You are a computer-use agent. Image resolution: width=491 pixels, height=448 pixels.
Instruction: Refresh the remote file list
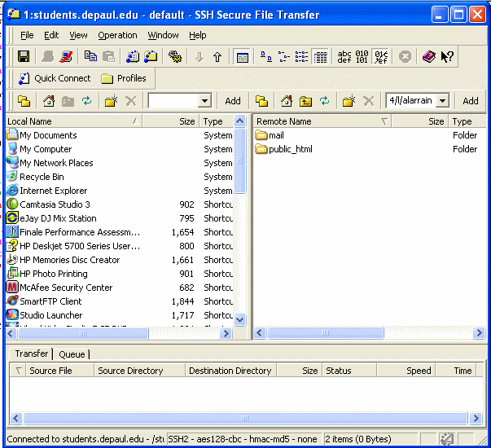coord(324,101)
